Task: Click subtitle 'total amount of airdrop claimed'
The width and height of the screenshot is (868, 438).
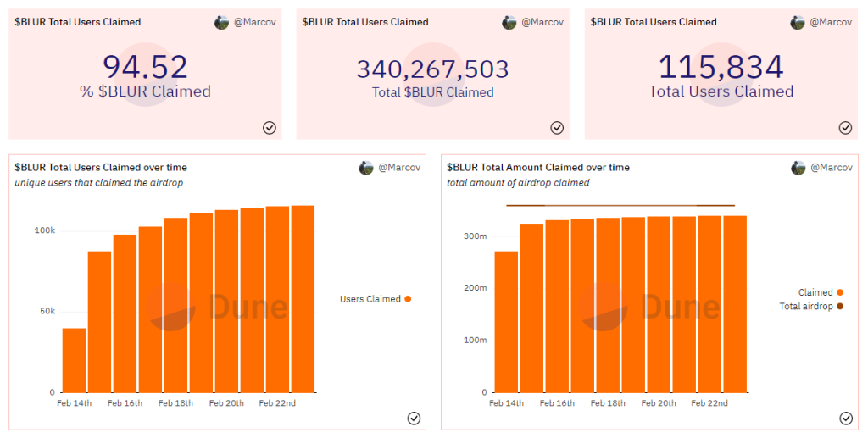Action: coord(518,182)
